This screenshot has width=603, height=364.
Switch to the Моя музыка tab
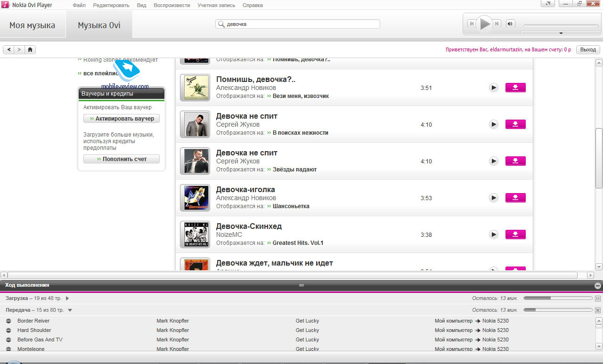pos(33,25)
